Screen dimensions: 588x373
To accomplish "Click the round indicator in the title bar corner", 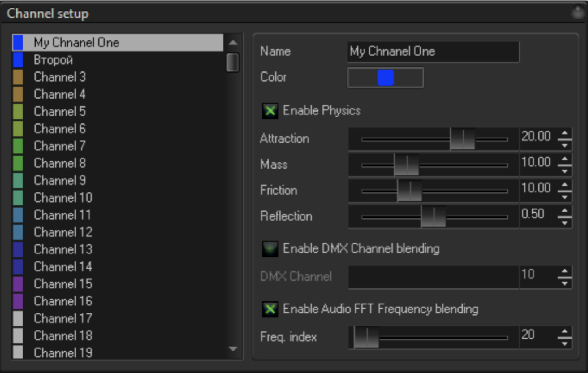I will point(577,13).
